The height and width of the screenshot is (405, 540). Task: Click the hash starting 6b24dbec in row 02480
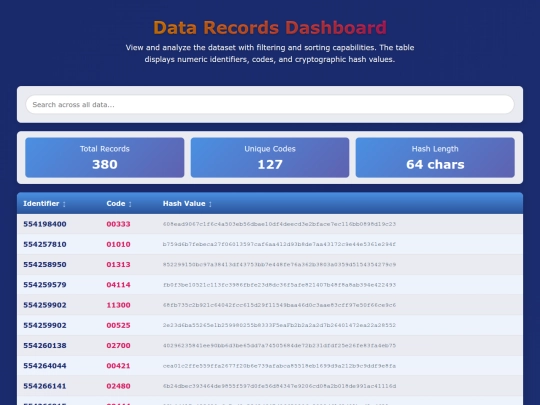coord(279,386)
